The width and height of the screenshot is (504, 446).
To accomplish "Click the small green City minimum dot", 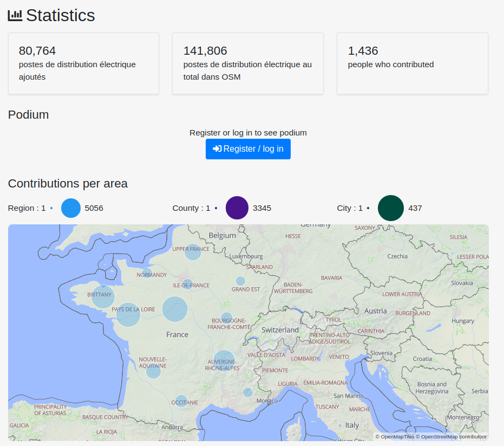I will click(x=368, y=208).
